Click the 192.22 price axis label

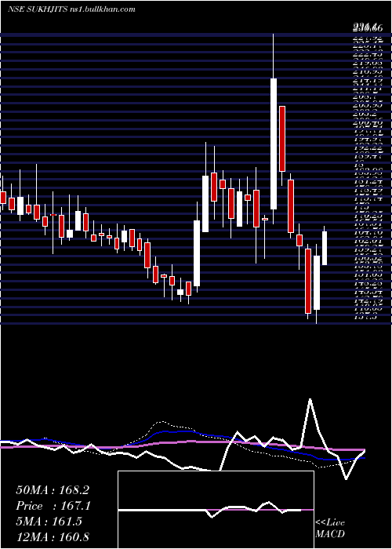(x=367, y=147)
